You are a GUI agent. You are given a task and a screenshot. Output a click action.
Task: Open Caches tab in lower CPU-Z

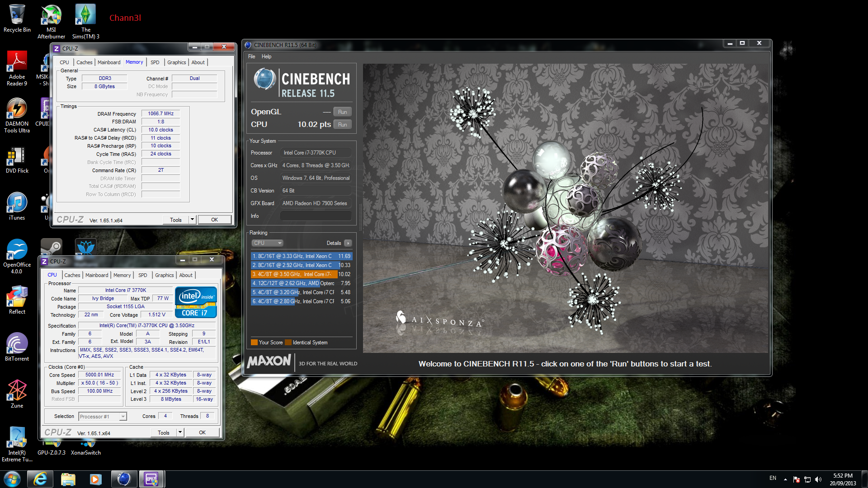click(72, 275)
